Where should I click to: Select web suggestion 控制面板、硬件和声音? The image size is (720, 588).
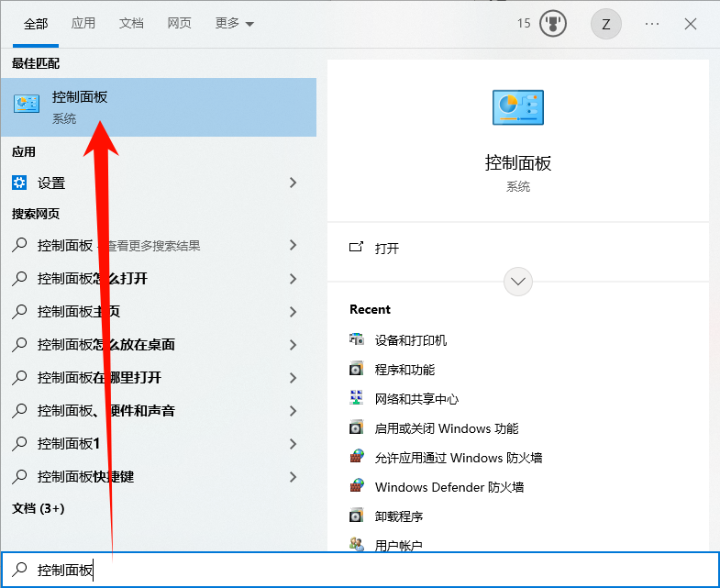coord(106,411)
